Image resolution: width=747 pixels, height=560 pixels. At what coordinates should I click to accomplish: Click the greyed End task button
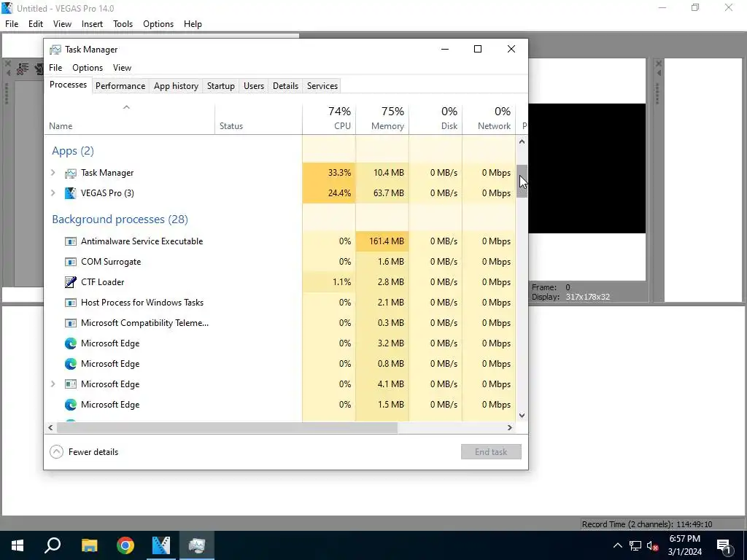coord(491,452)
